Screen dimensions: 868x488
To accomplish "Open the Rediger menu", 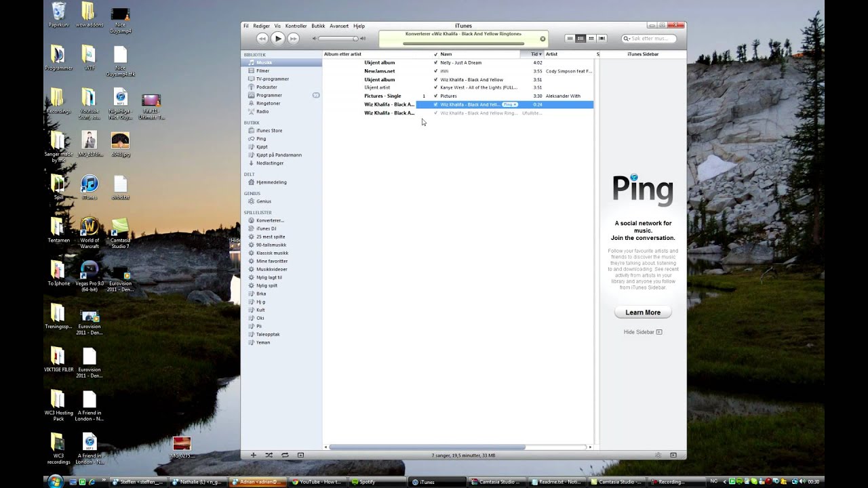I will 261,26.
